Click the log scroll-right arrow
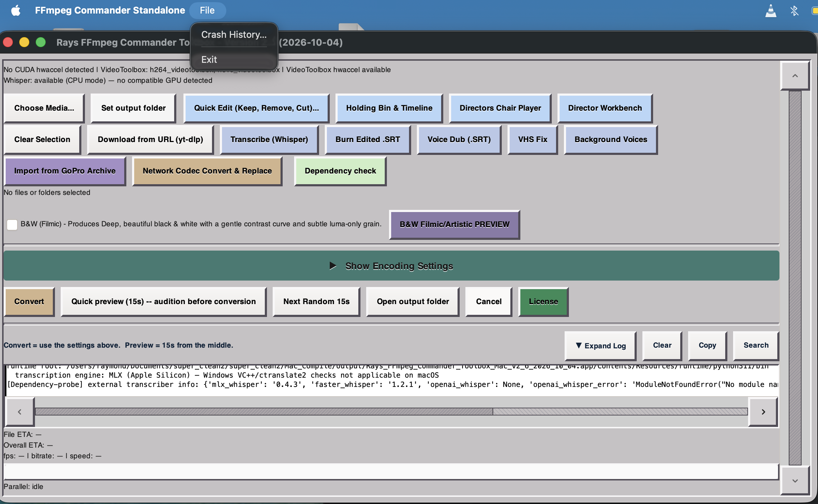 coord(763,412)
